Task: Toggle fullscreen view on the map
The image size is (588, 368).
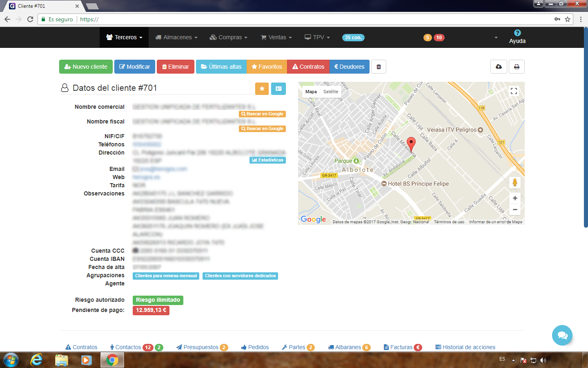Action: coord(514,91)
